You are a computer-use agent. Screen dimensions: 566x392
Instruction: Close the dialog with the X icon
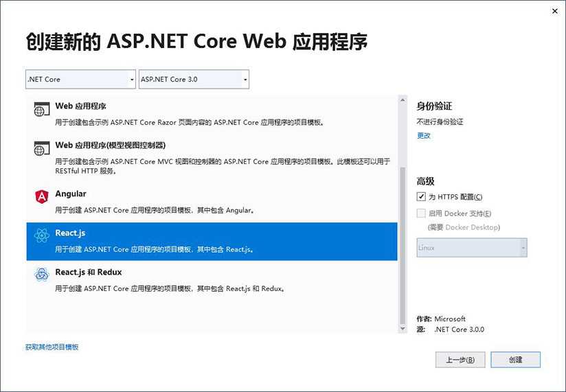click(x=555, y=11)
